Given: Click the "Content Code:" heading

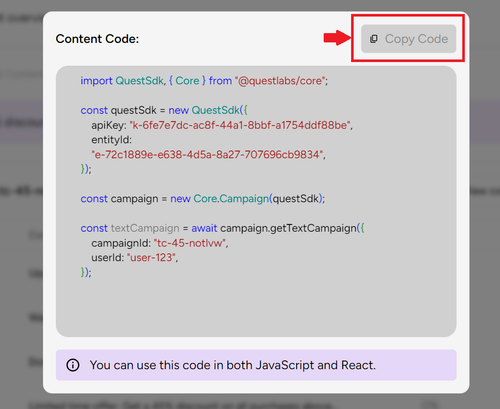Looking at the screenshot, I should [x=97, y=39].
